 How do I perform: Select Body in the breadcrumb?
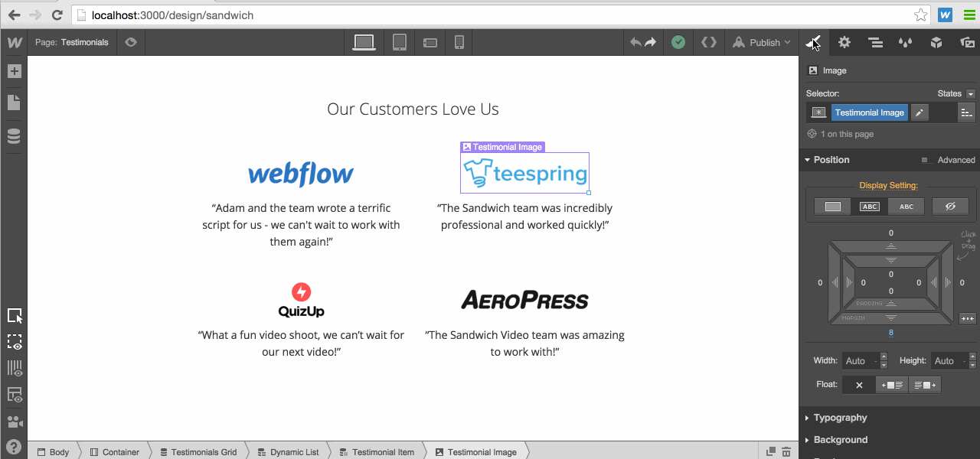tap(54, 452)
